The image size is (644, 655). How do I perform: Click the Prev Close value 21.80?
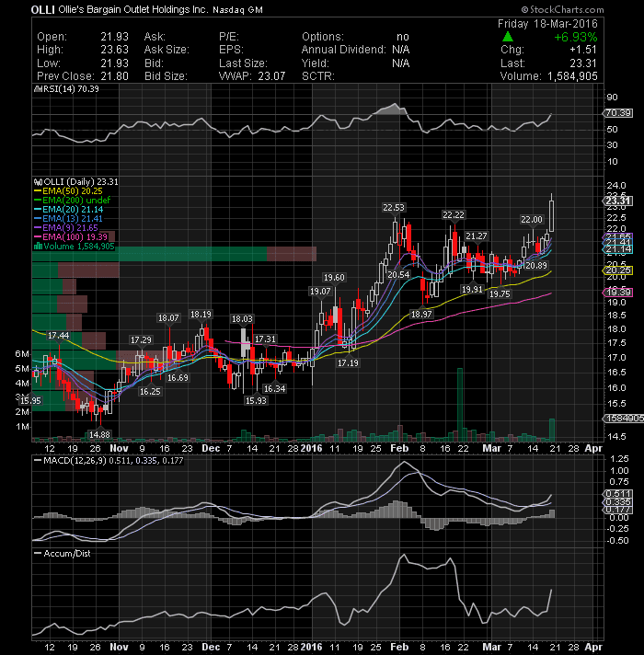pos(114,76)
